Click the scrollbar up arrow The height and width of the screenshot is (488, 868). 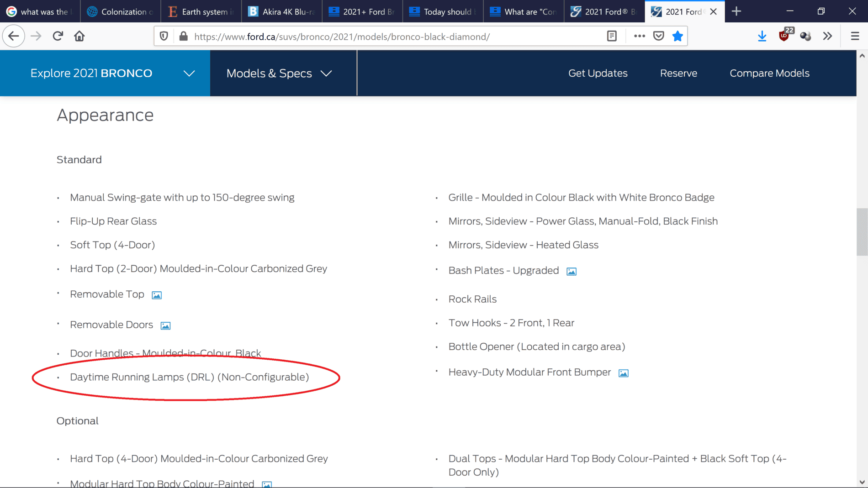(862, 56)
